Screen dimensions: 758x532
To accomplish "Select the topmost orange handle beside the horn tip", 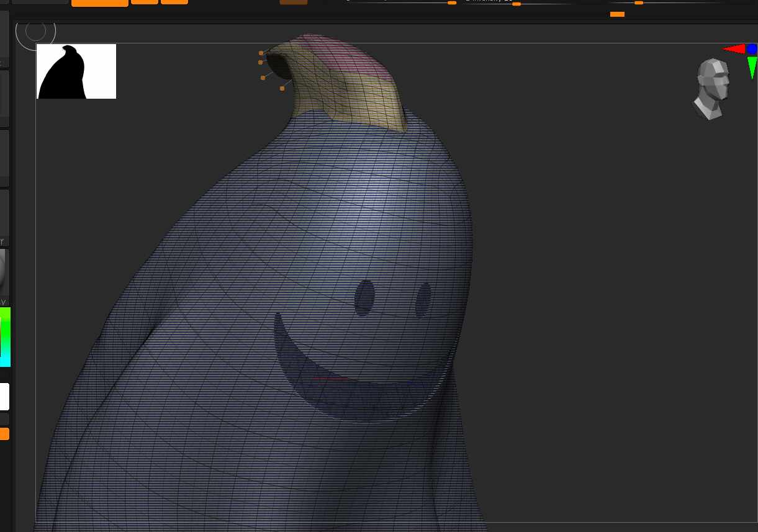I will 261,53.
